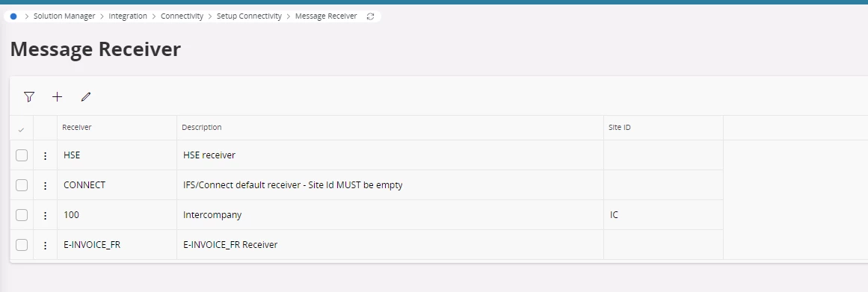Open row actions menu for CONNECT
Viewport: 868px width, 292px height.
[46, 186]
